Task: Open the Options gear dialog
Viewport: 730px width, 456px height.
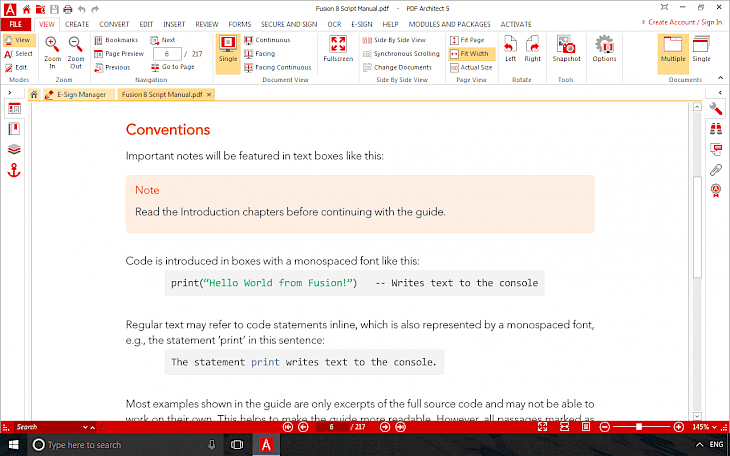Action: pyautogui.click(x=604, y=49)
